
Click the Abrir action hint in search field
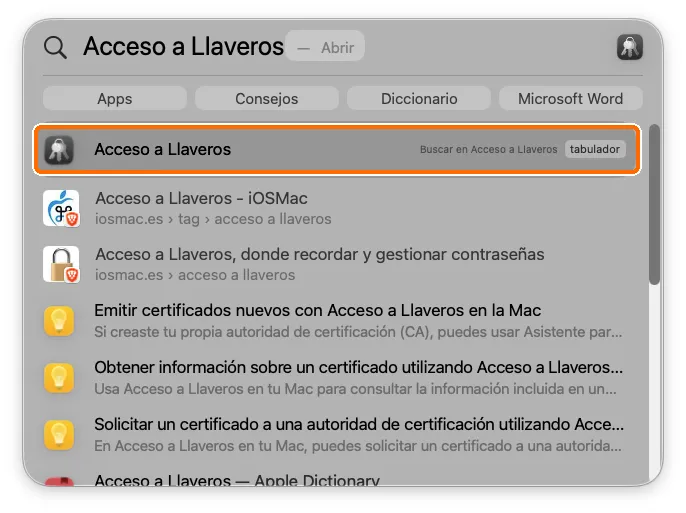coord(325,46)
